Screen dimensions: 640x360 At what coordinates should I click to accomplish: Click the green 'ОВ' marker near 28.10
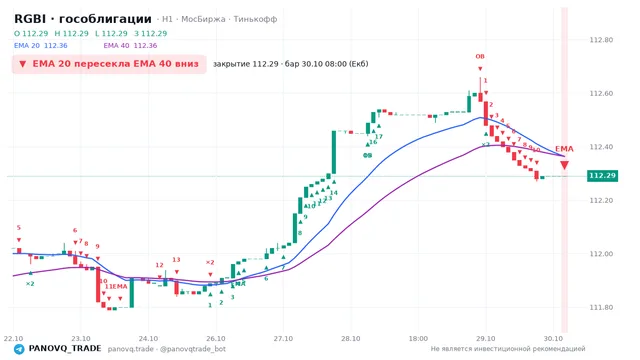[368, 155]
